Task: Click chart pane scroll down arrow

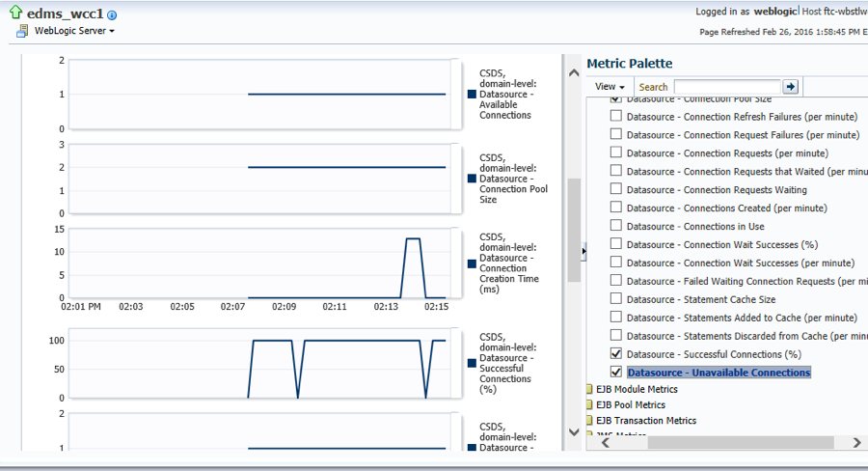Action: pyautogui.click(x=574, y=431)
